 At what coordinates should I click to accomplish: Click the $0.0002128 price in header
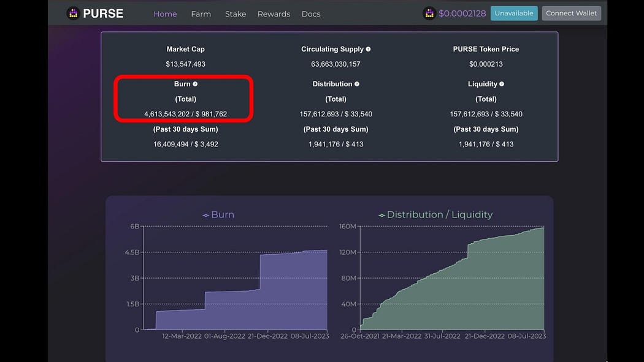[x=461, y=13]
